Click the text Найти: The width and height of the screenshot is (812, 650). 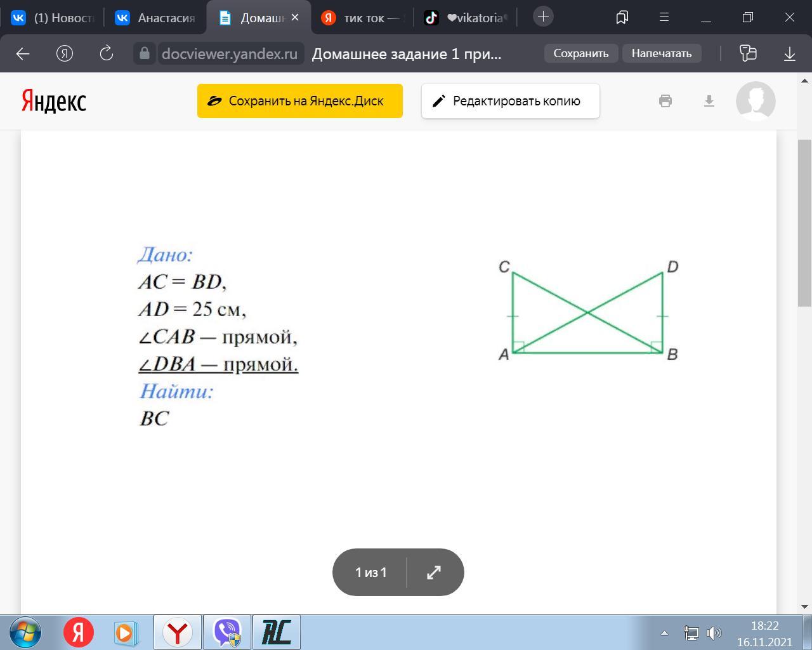click(x=176, y=391)
